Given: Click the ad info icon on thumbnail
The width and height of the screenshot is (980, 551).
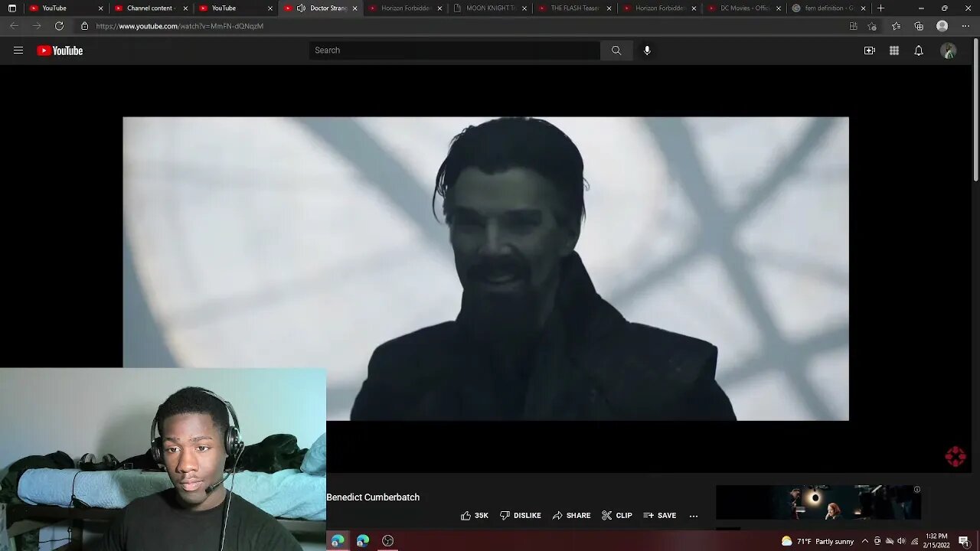Looking at the screenshot, I should pyautogui.click(x=916, y=490).
